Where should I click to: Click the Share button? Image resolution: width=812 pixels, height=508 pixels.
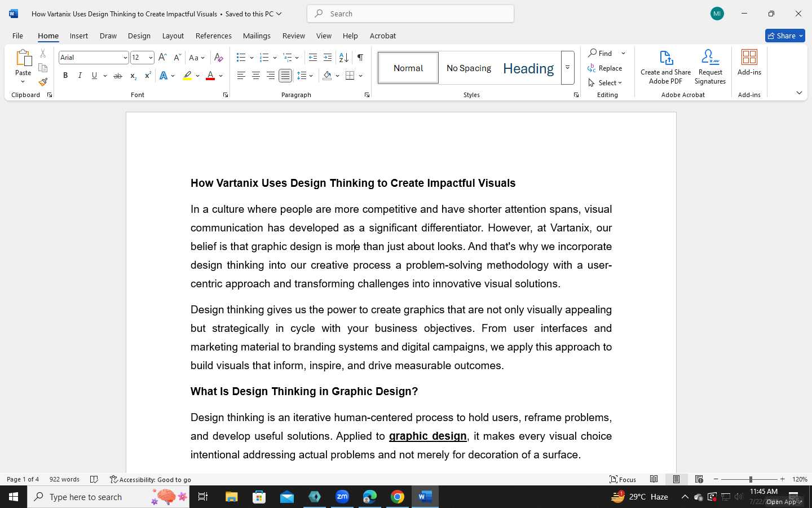click(785, 36)
